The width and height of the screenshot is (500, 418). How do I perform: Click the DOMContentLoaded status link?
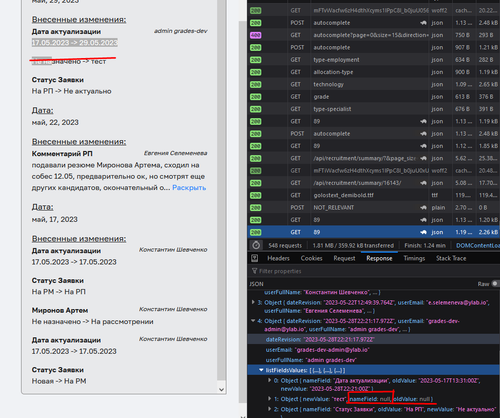point(478,246)
